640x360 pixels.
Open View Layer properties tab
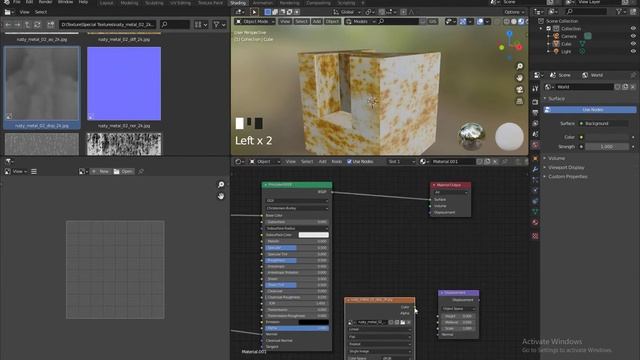pos(535,123)
